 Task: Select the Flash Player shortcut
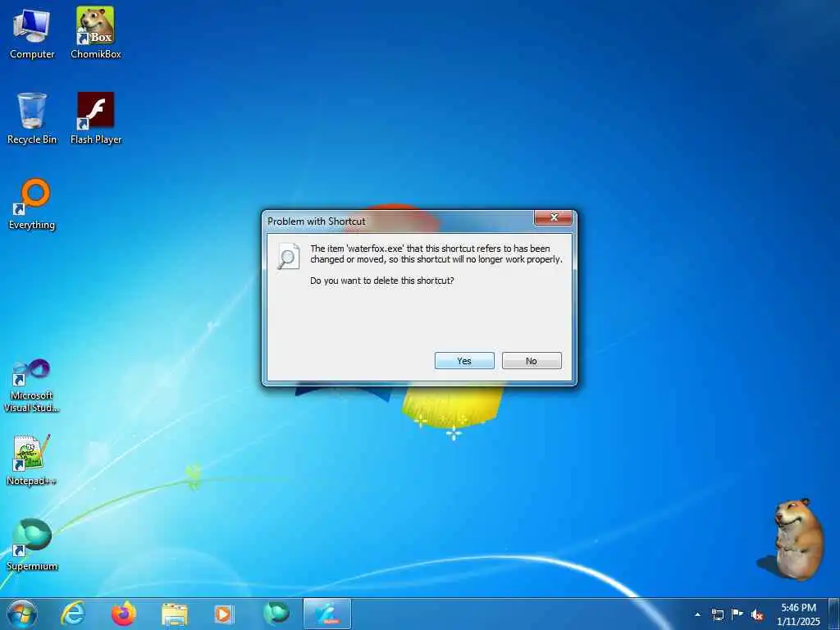[96, 118]
